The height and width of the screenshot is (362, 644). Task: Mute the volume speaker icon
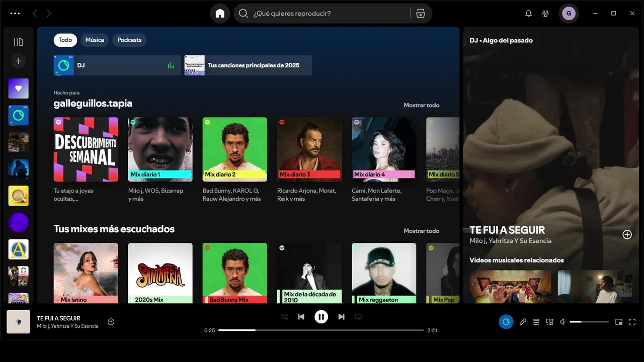pyautogui.click(x=563, y=322)
